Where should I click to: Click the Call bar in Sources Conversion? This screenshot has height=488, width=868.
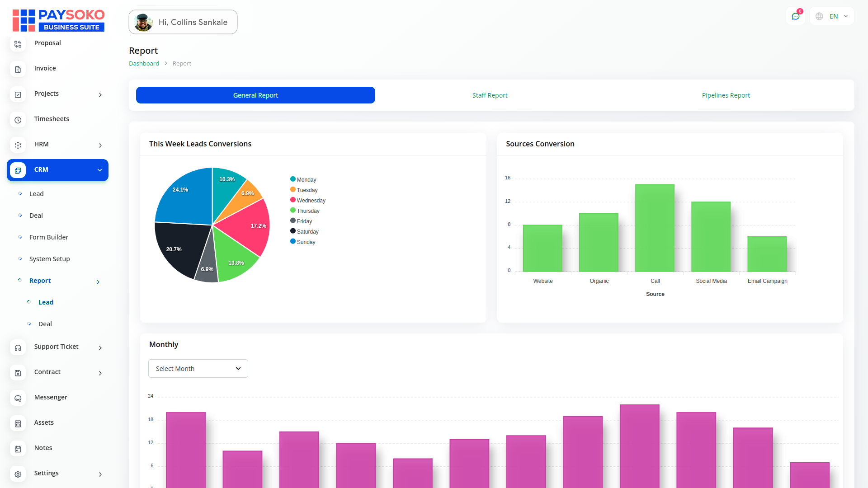tap(655, 228)
